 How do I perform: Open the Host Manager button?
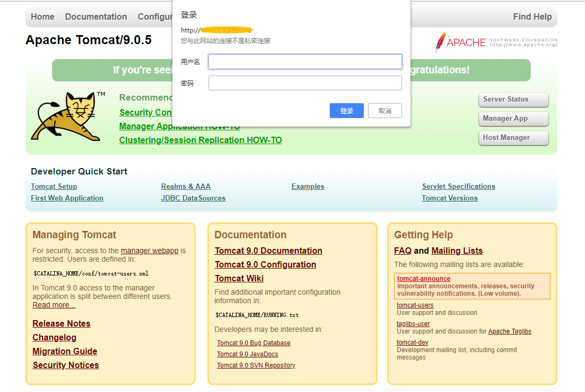[x=513, y=138]
